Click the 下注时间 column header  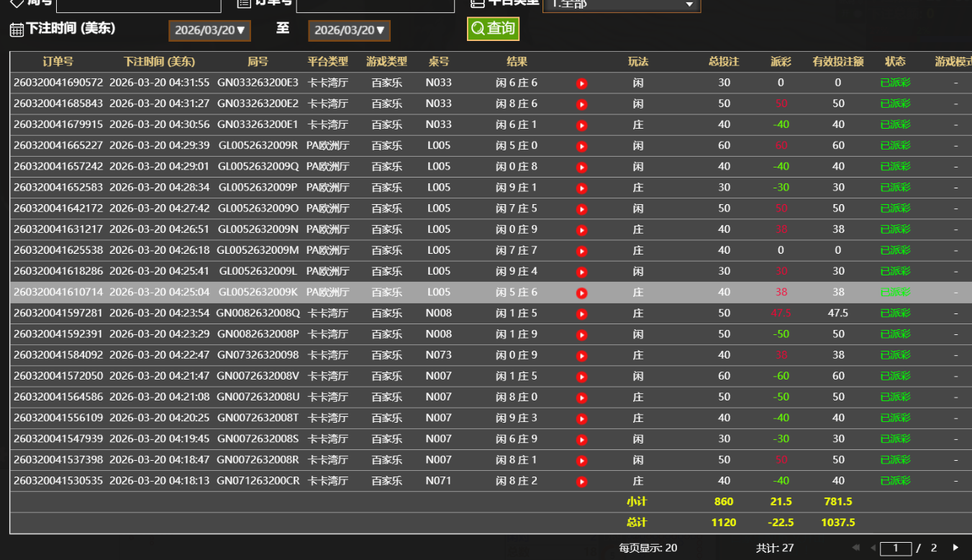pyautogui.click(x=159, y=62)
